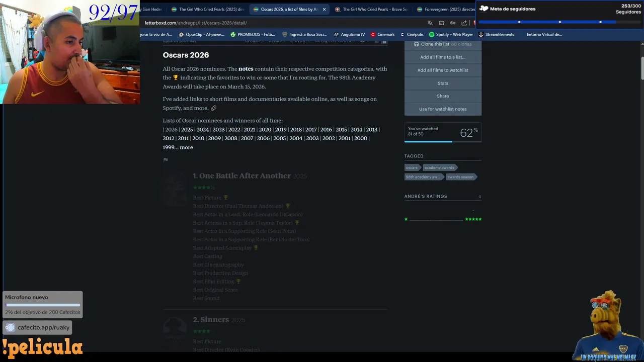644x362 pixels.
Task: Open the Ingresá a Boca Socios bookmark
Action: [304, 35]
